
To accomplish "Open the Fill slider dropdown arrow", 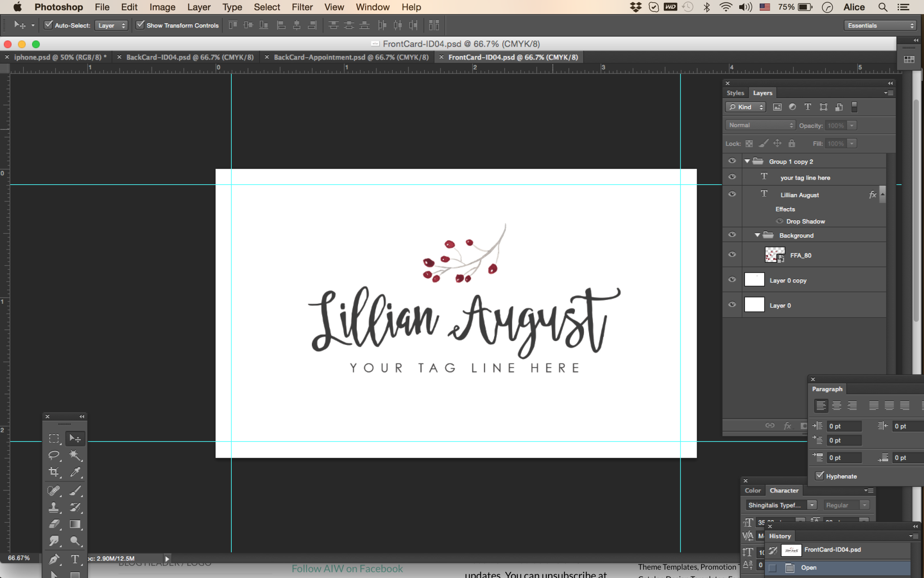I will 851,143.
